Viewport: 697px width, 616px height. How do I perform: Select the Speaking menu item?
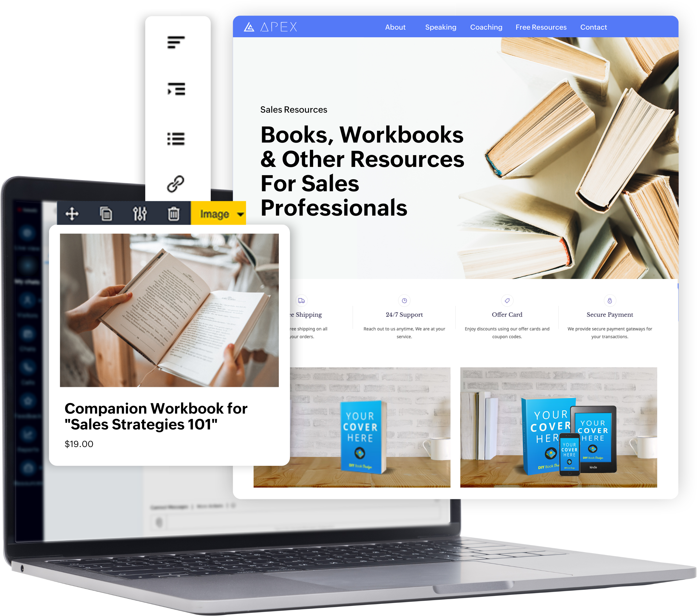441,27
